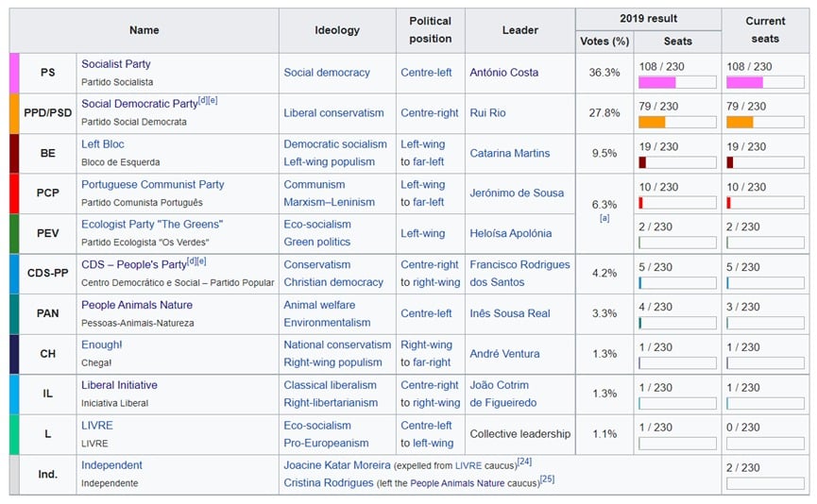Open the Jerónimo de Sousa link
This screenshot has width=817, height=504.
tap(517, 193)
